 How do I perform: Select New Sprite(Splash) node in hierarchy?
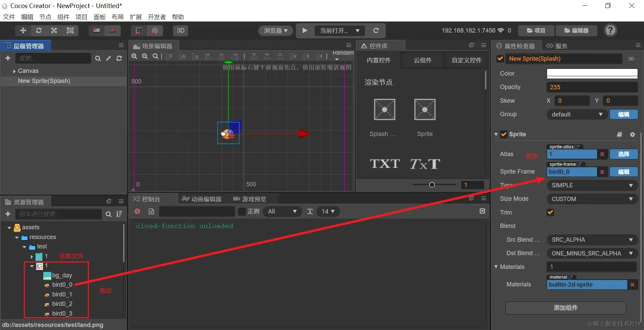click(44, 81)
